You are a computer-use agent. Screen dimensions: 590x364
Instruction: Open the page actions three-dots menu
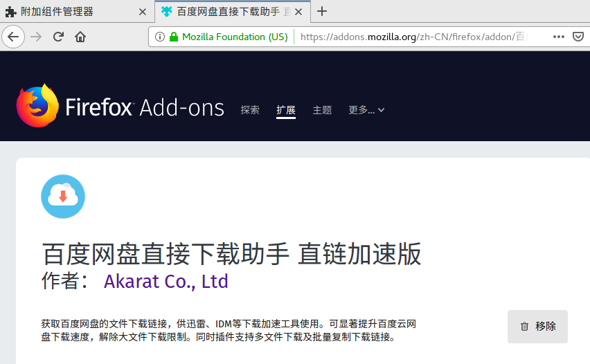tap(559, 37)
